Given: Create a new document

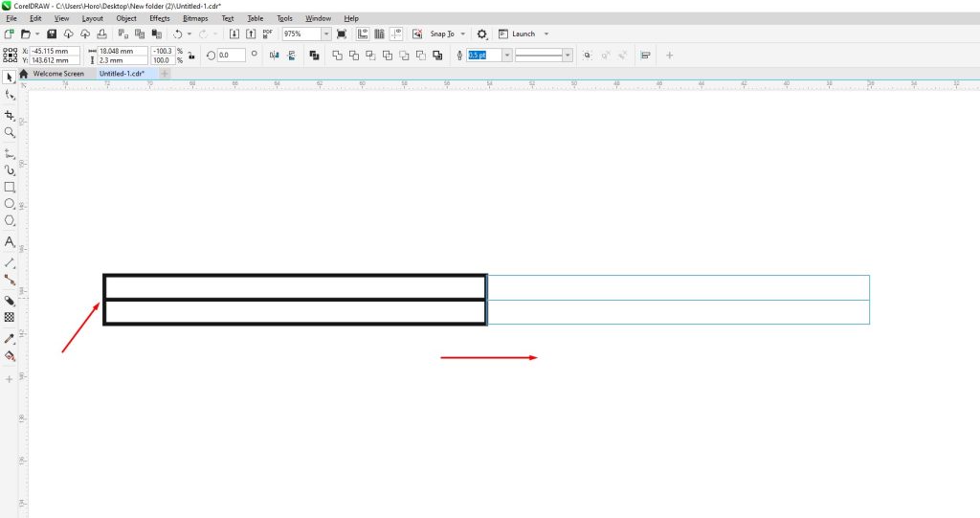Looking at the screenshot, I should pyautogui.click(x=9, y=34).
